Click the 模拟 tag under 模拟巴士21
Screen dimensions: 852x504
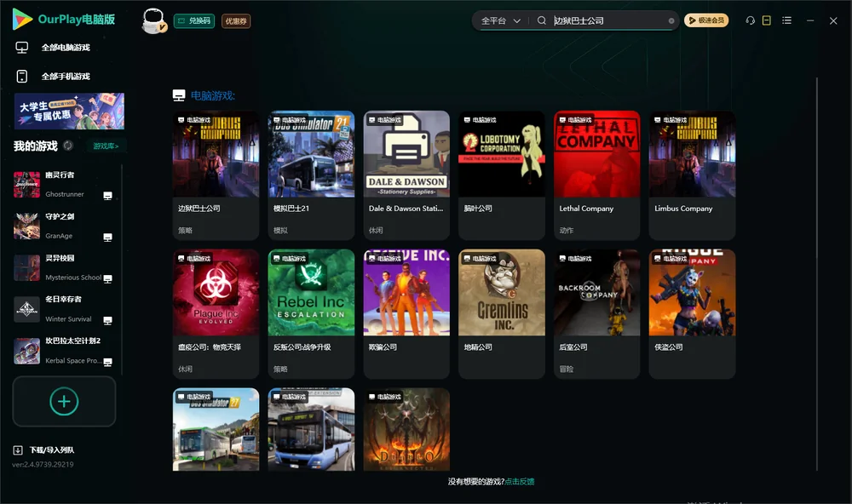pyautogui.click(x=280, y=230)
